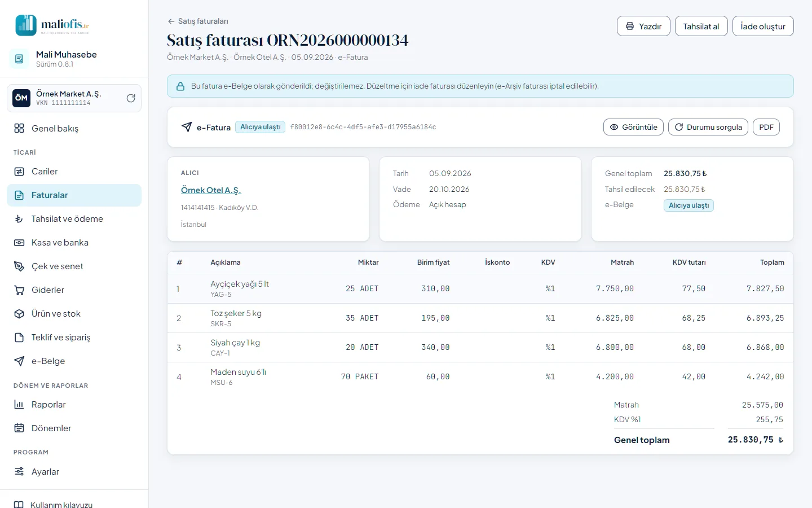The image size is (812, 508).
Task: Click the Faturalar document icon
Action: [19, 195]
